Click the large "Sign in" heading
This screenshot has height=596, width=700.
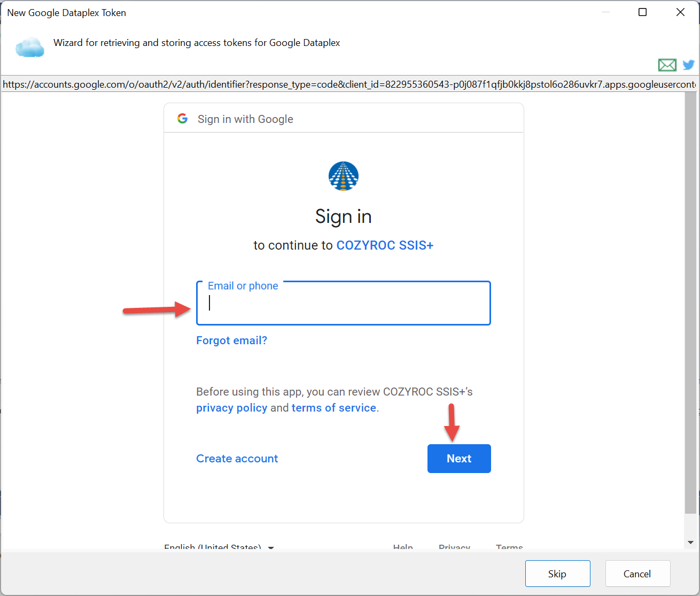(x=344, y=216)
